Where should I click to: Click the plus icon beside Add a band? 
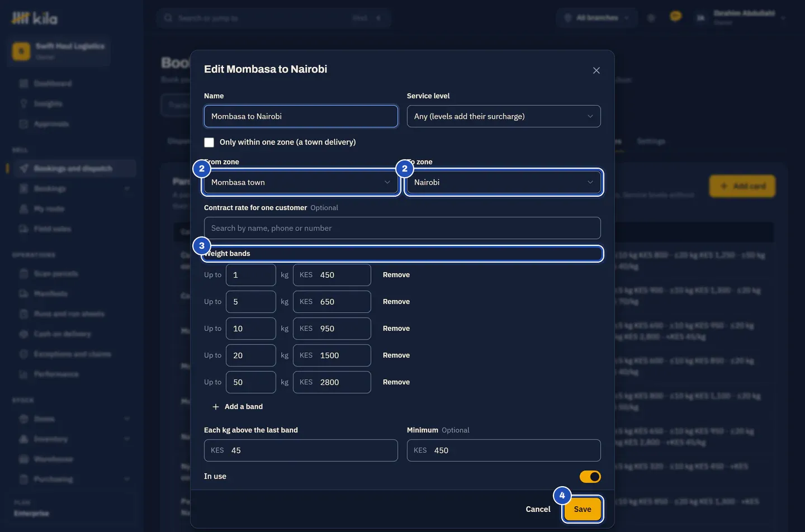(216, 407)
